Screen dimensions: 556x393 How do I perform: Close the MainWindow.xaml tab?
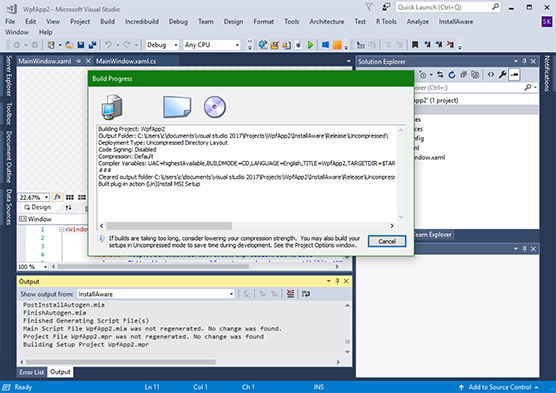(88, 61)
